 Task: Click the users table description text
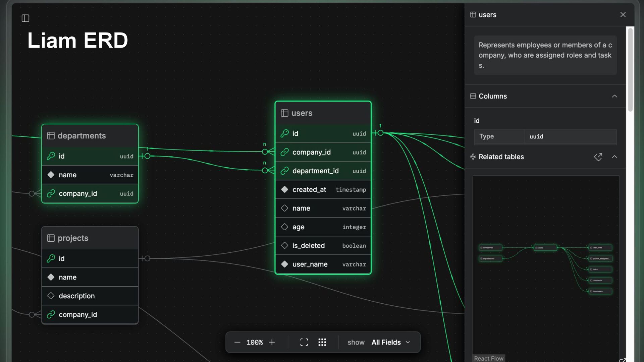545,55
